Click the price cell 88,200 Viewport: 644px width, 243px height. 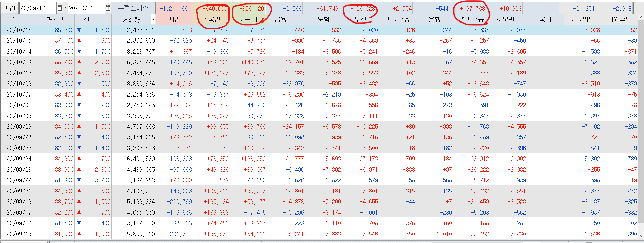pyautogui.click(x=64, y=62)
